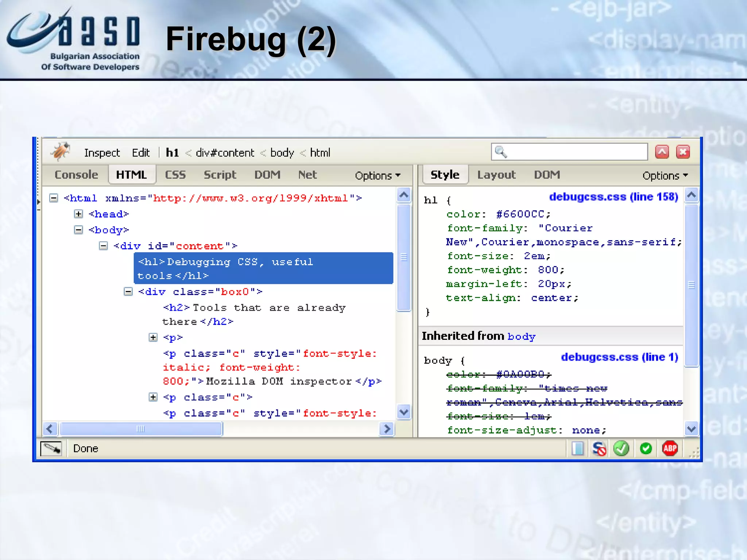
Task: Select div#content in the breadcrumb path
Action: [x=225, y=153]
